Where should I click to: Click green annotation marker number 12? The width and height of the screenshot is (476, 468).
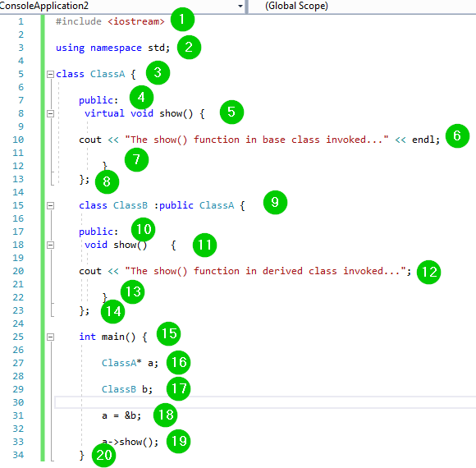click(428, 272)
